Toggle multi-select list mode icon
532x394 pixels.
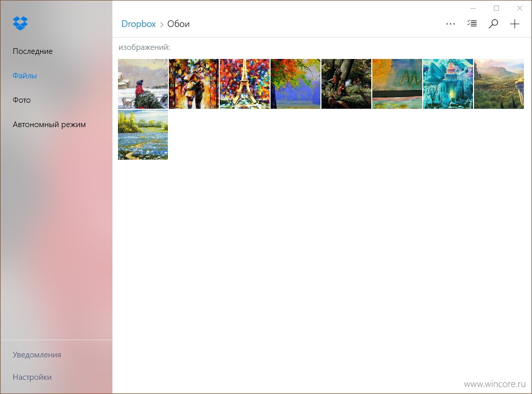(472, 23)
